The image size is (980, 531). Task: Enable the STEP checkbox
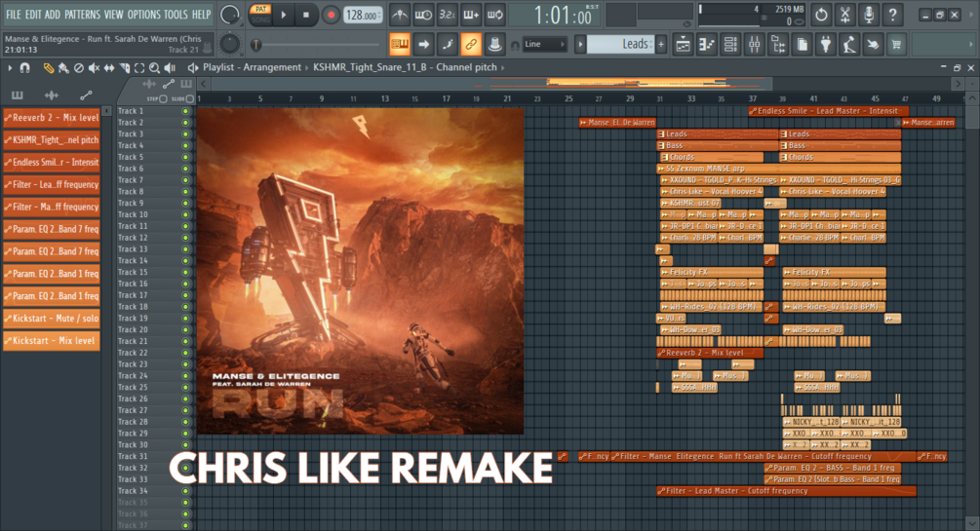tap(163, 98)
